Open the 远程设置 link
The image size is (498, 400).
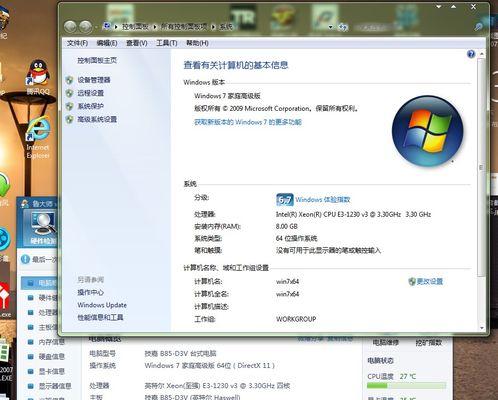tap(91, 93)
